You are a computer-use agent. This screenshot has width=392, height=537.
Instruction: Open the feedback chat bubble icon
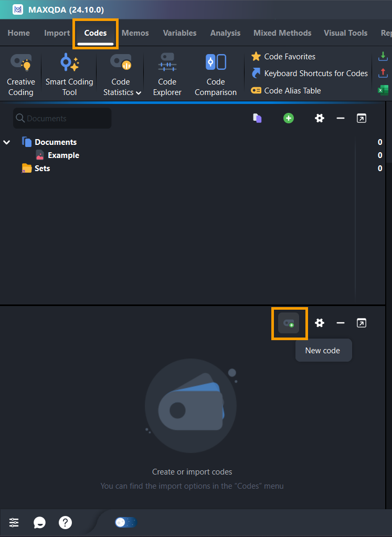[x=39, y=522]
